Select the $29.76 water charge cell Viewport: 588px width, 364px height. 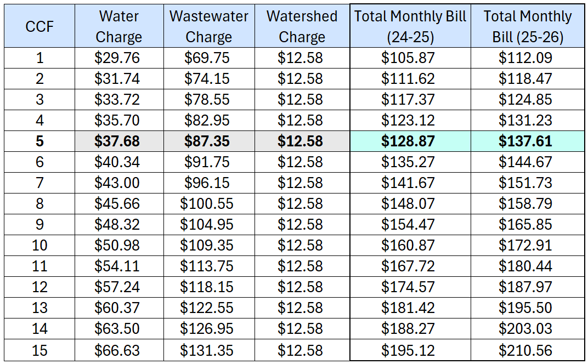click(117, 58)
